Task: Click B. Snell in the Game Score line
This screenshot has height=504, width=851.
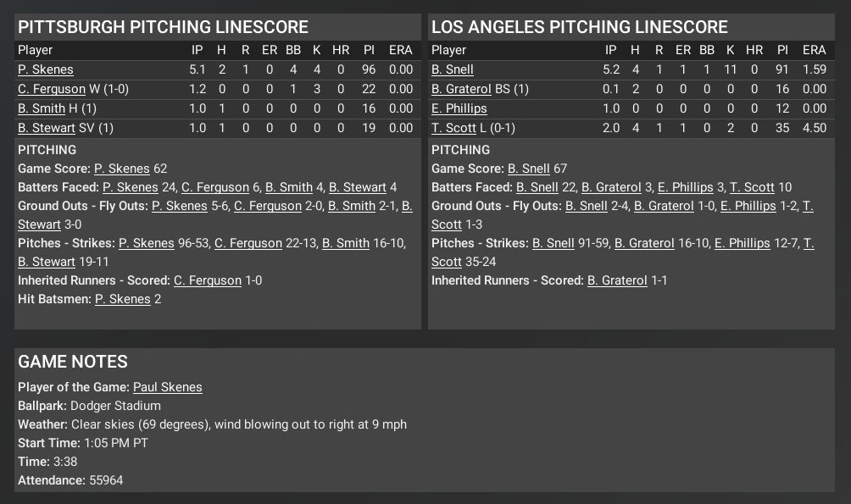Action: pos(528,169)
